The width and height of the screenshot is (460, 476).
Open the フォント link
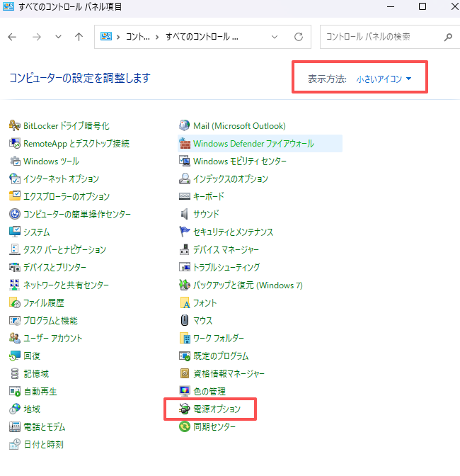coord(205,302)
